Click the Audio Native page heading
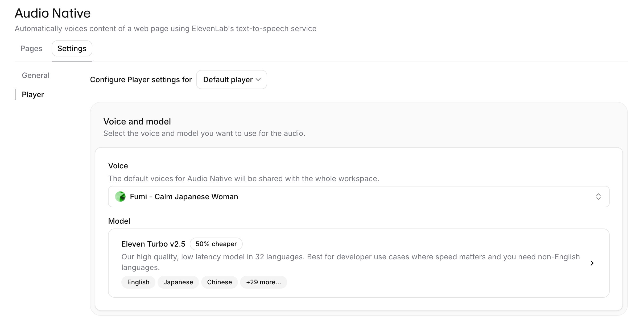The image size is (644, 324). tap(53, 13)
